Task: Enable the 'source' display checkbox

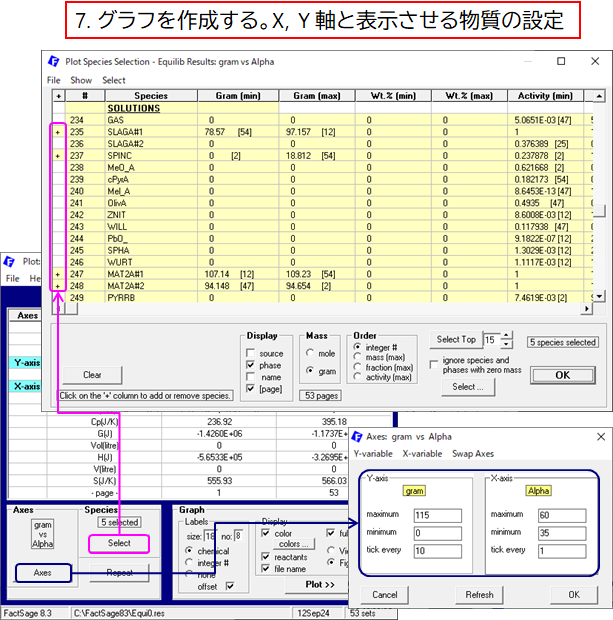Action: (253, 354)
